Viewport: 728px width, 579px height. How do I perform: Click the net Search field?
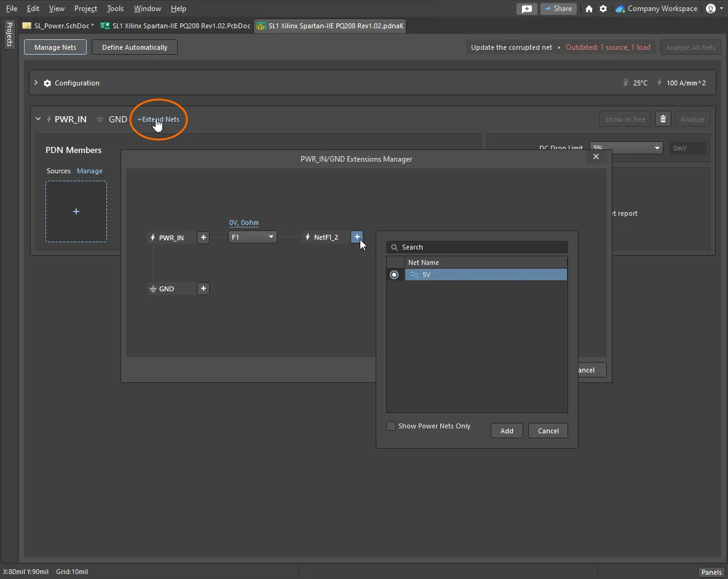click(477, 247)
